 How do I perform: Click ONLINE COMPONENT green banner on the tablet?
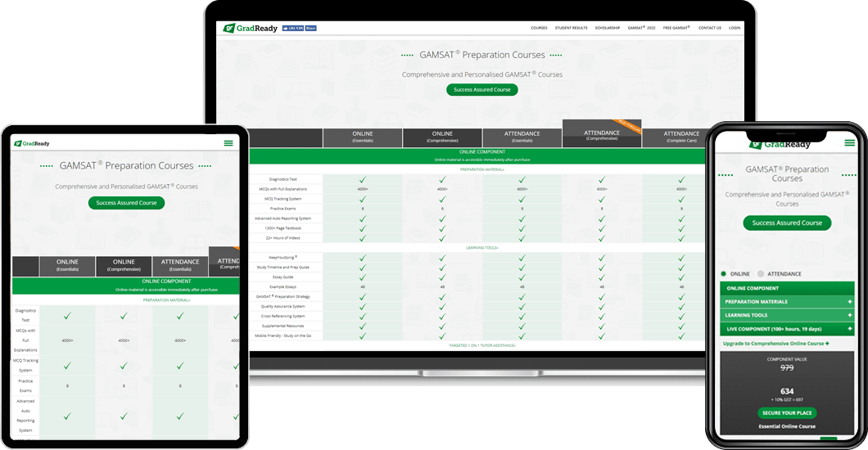coord(126,286)
